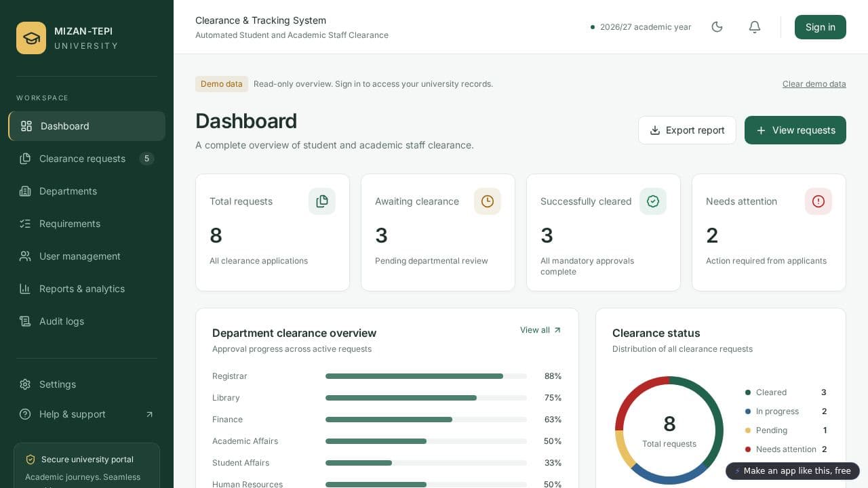868x488 pixels.
Task: Click the Registrar 88% progress bar
Action: click(x=426, y=376)
